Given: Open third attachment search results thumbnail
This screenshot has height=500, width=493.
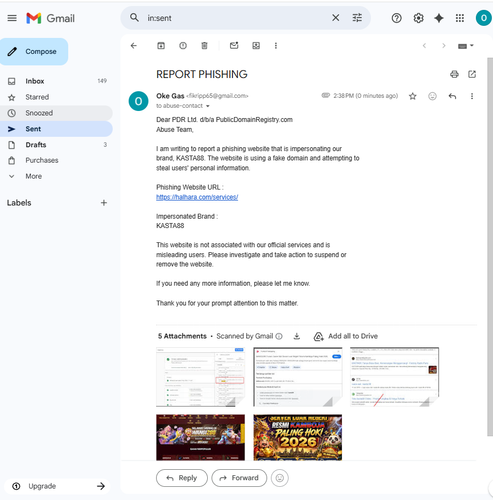Looking at the screenshot, I should (395, 377).
